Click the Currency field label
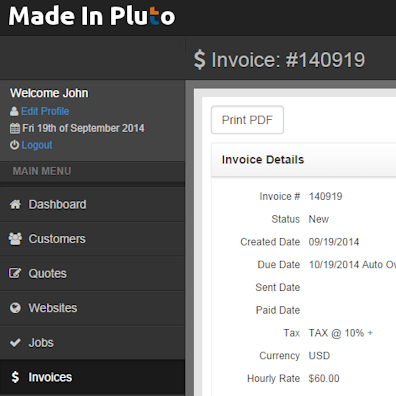The height and width of the screenshot is (396, 396). pos(280,356)
